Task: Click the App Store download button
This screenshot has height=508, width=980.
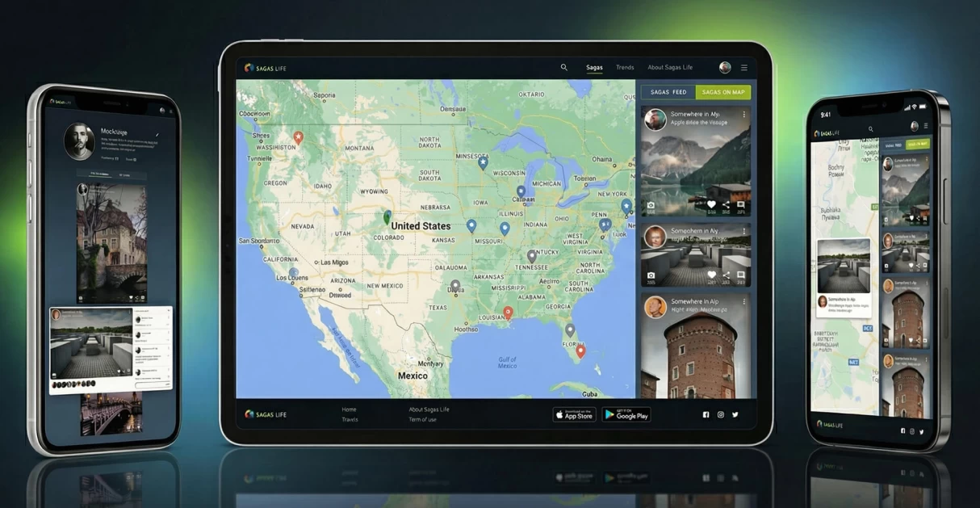Action: pyautogui.click(x=574, y=415)
